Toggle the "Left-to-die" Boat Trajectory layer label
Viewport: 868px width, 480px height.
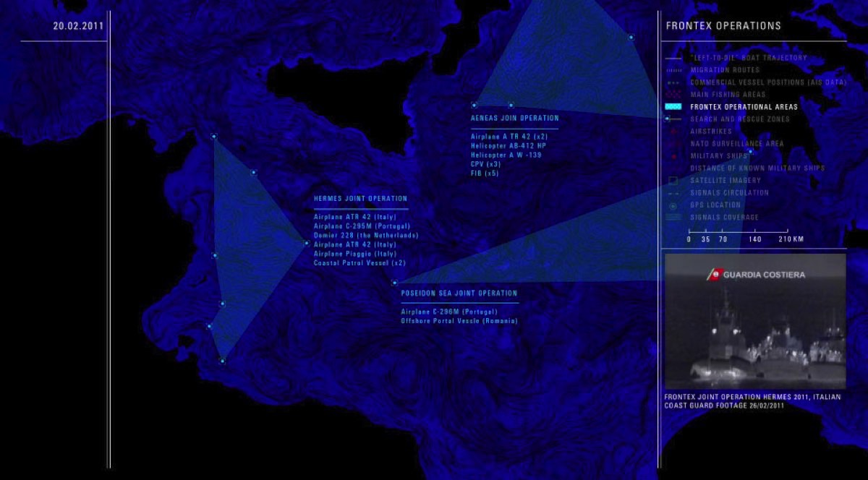[x=748, y=58]
